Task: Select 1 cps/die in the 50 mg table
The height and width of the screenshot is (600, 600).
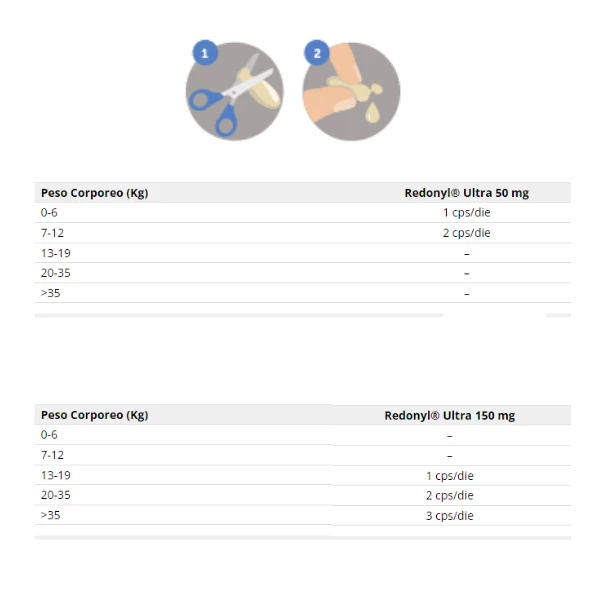Action: pos(466,213)
